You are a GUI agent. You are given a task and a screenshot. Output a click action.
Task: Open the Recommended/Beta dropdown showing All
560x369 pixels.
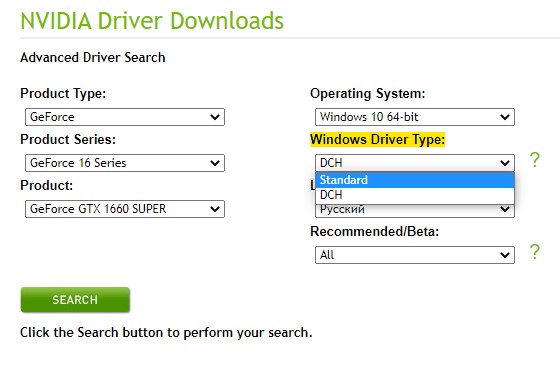tap(415, 255)
